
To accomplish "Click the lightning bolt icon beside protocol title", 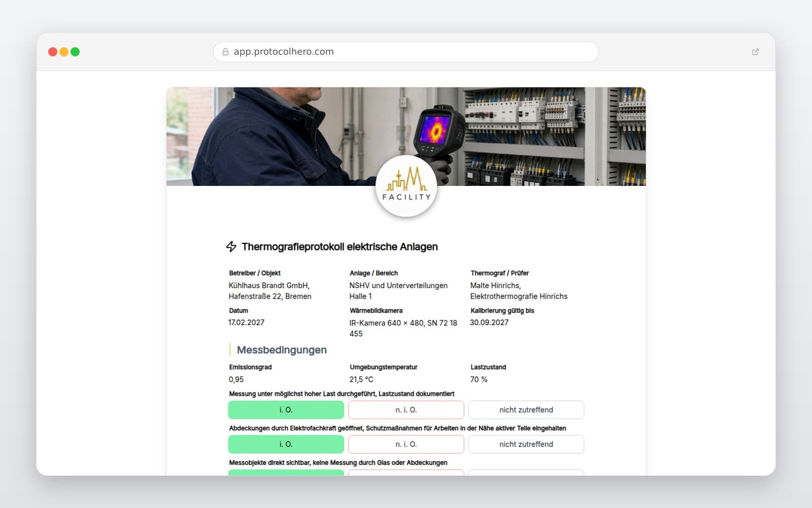I will [x=231, y=246].
